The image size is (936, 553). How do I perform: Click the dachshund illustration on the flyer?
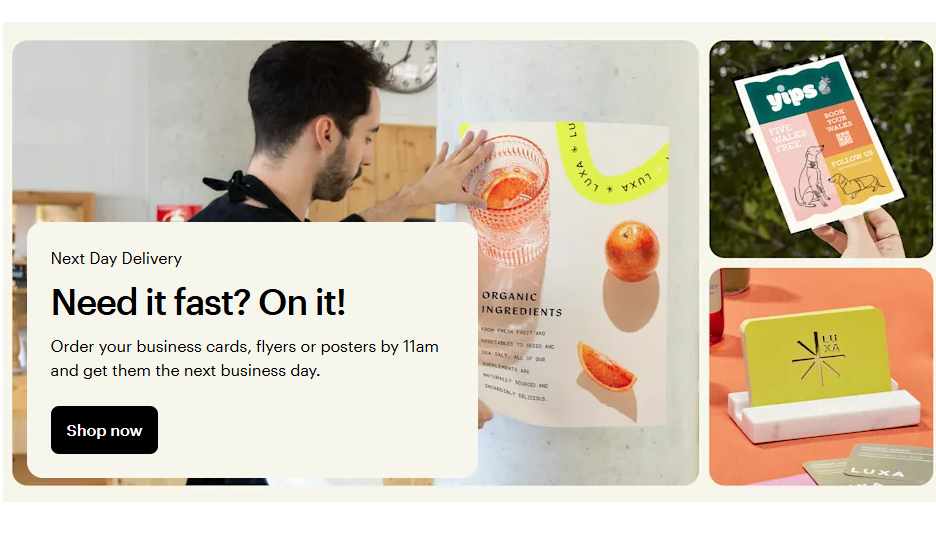coord(857,182)
